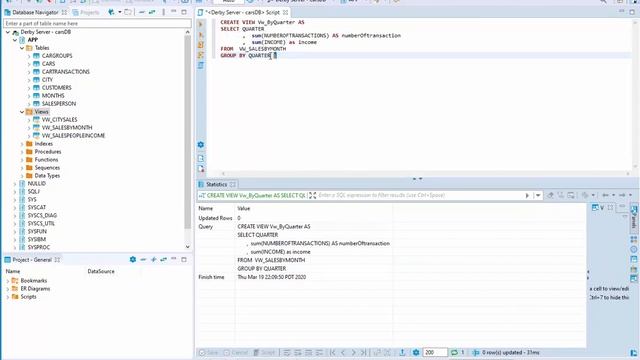Go to next row navigation icon
The image size is (640, 360).
tap(354, 352)
